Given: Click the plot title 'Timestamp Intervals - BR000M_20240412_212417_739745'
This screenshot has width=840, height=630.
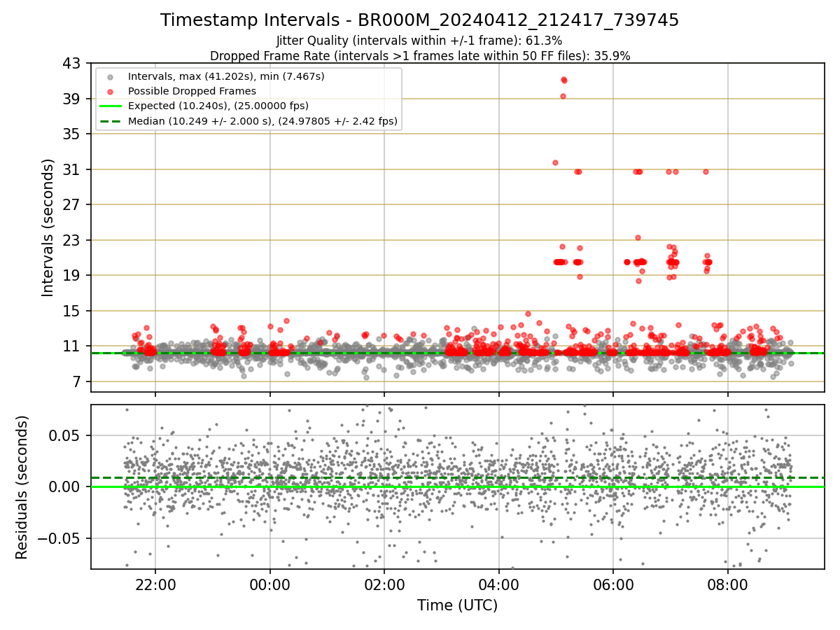Looking at the screenshot, I should tap(419, 20).
